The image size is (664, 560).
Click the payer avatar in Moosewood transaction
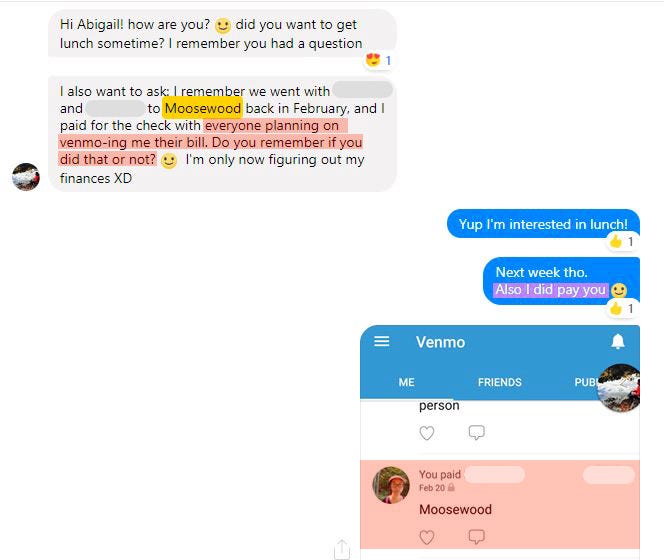[x=391, y=485]
